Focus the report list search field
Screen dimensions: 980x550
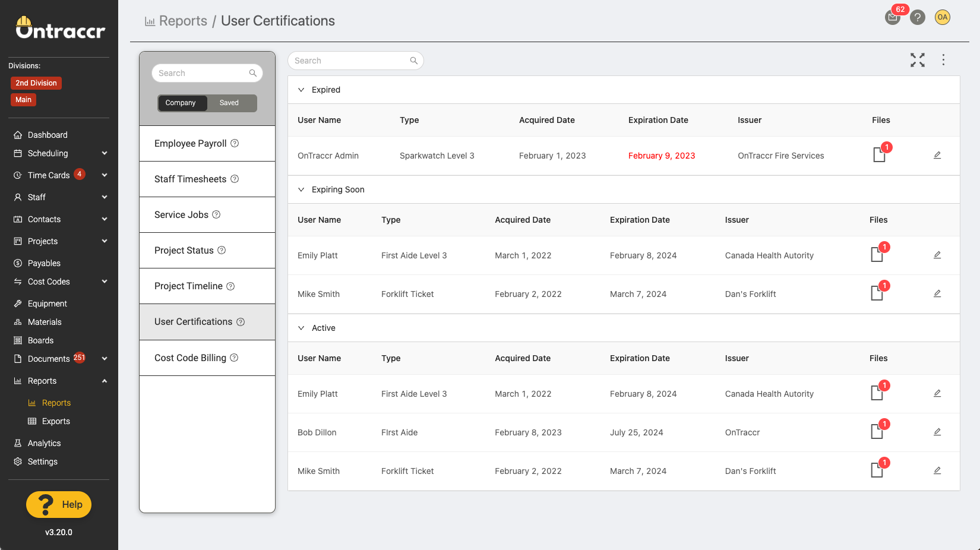click(207, 73)
